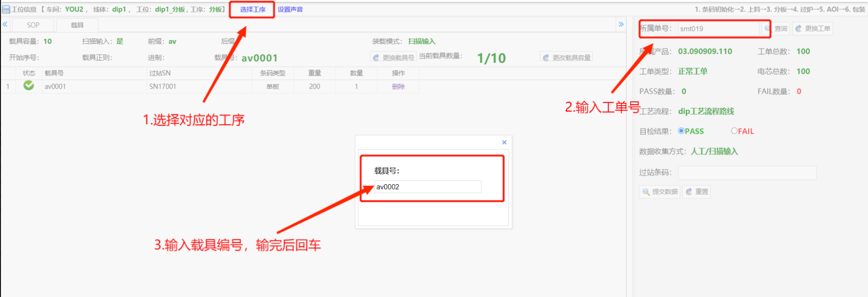Image resolution: width=868 pixels, height=297 pixels.
Task: Click the 选择工序 link
Action: (253, 10)
